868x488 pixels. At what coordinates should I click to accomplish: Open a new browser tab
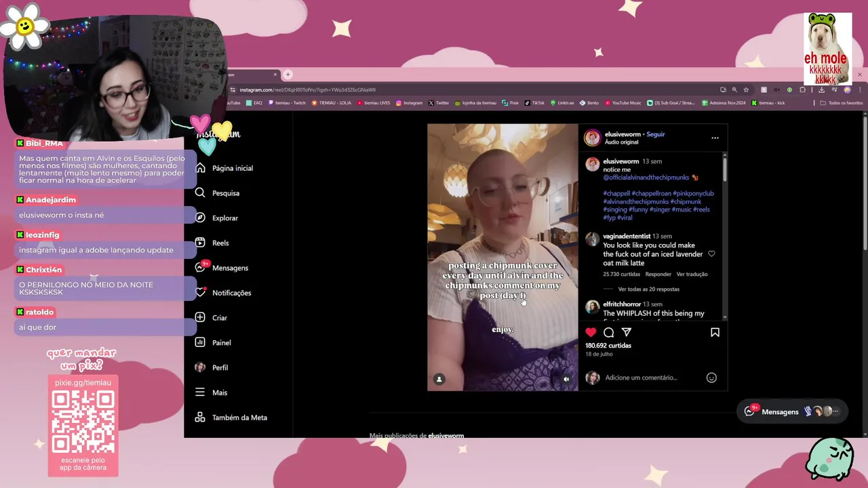288,75
